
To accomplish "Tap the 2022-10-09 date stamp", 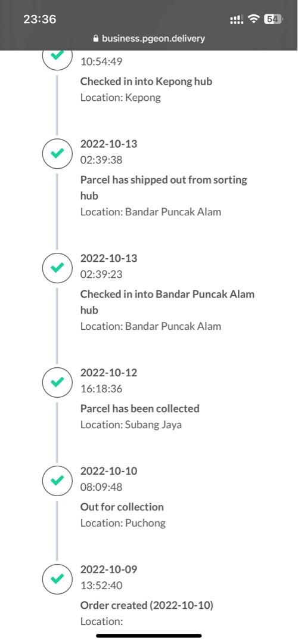I will 109,569.
